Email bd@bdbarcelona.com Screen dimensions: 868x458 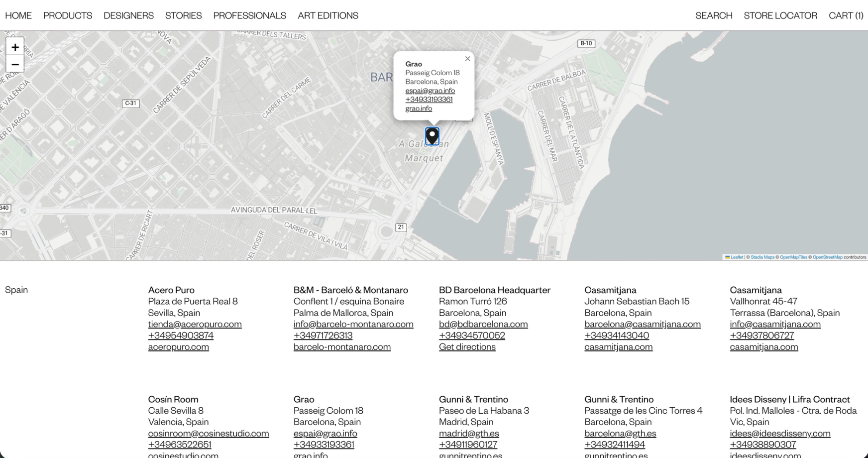[x=483, y=324]
